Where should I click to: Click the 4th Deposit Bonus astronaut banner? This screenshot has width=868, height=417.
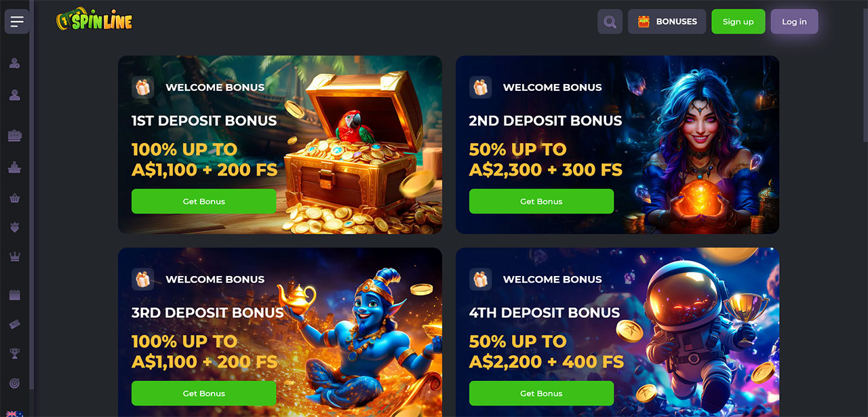[617, 332]
